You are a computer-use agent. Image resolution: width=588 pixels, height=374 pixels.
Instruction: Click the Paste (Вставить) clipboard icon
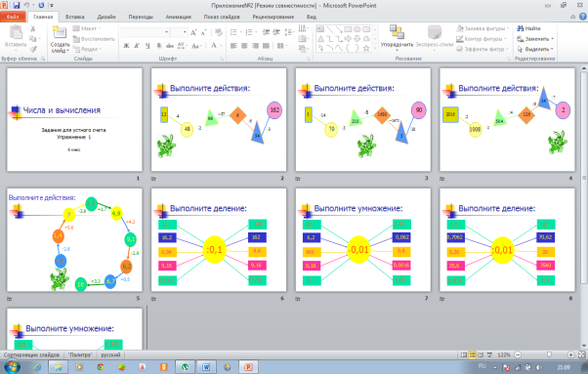(x=16, y=32)
